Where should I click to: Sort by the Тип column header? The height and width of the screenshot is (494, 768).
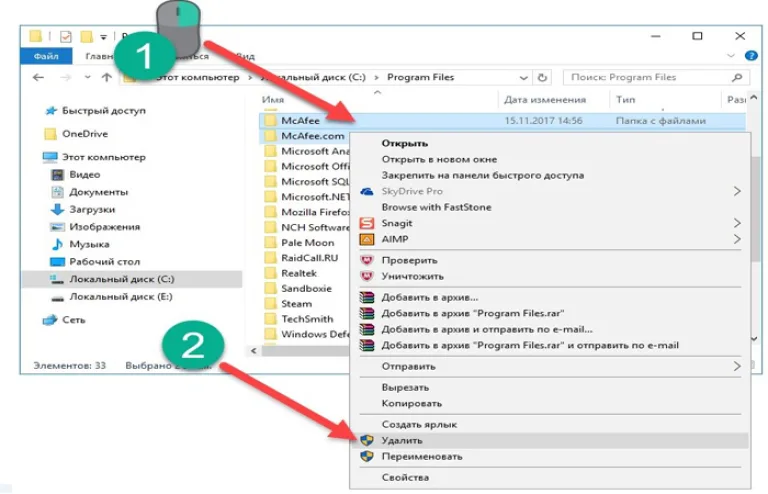(x=625, y=100)
